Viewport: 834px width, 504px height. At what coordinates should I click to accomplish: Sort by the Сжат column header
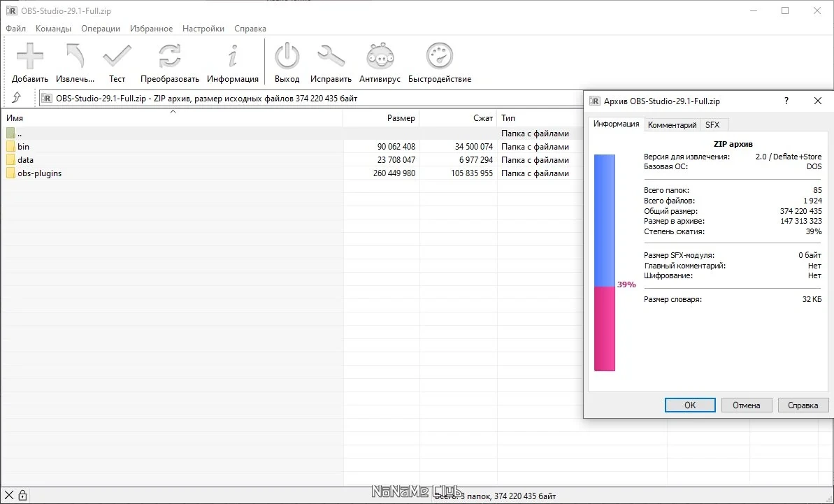click(x=459, y=118)
